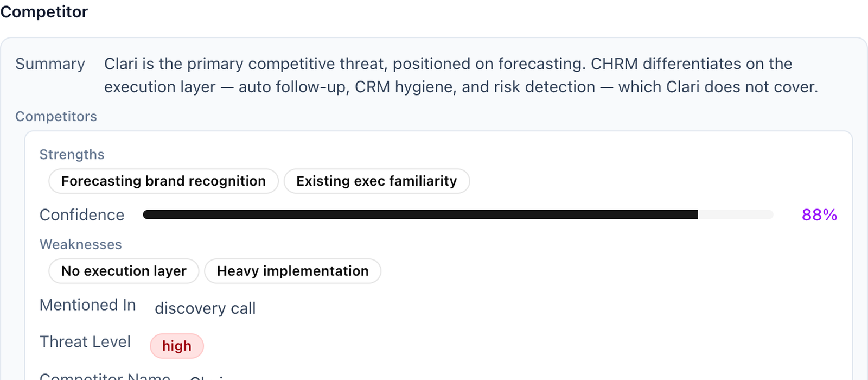This screenshot has height=380, width=868.
Task: Select the Summary field label
Action: pos(50,64)
